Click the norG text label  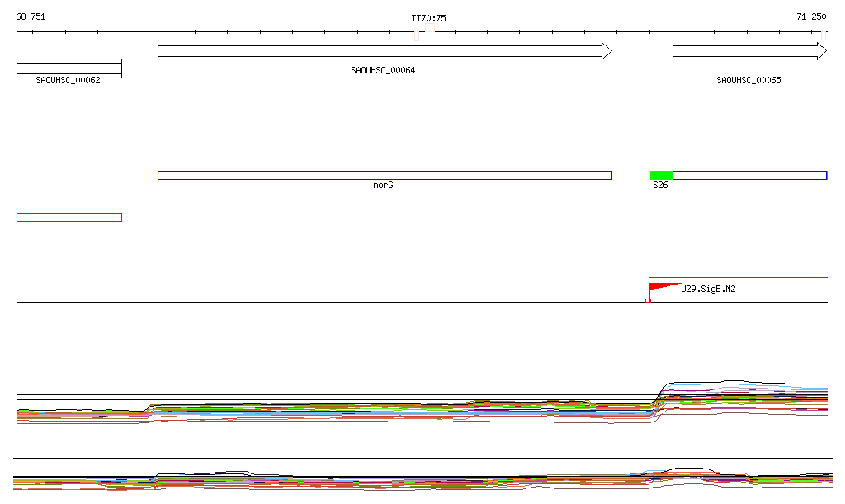coord(383,186)
